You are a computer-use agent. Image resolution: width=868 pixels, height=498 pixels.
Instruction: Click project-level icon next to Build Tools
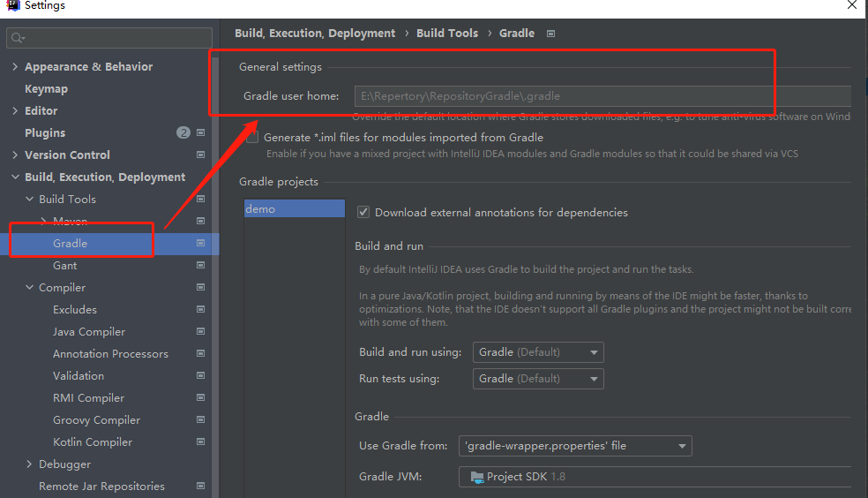(x=200, y=199)
